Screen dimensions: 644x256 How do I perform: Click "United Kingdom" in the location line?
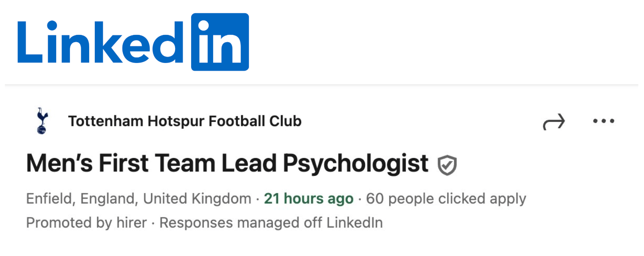click(197, 199)
